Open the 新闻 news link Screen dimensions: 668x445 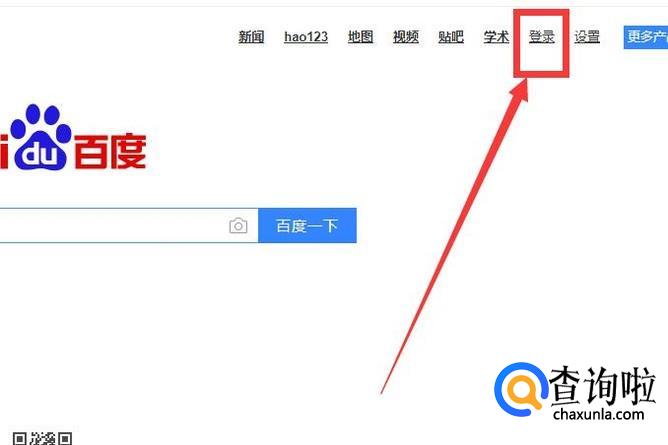click(x=251, y=37)
